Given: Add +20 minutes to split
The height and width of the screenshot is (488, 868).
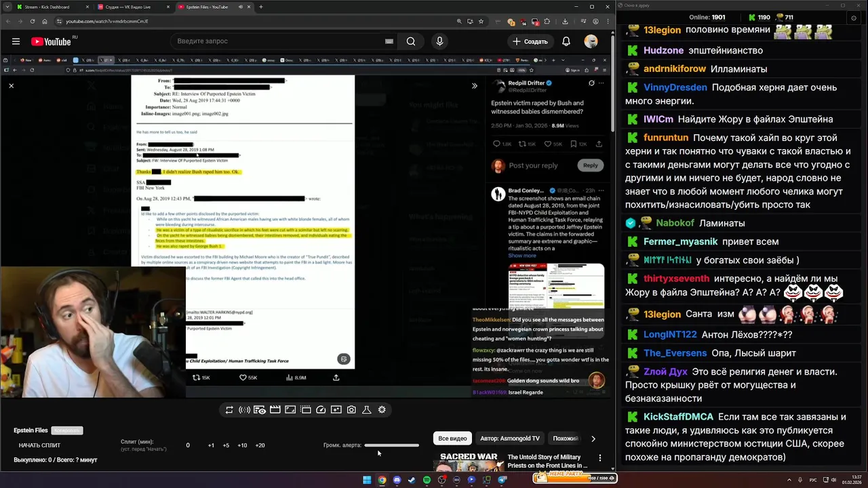Looking at the screenshot, I should pyautogui.click(x=260, y=445).
